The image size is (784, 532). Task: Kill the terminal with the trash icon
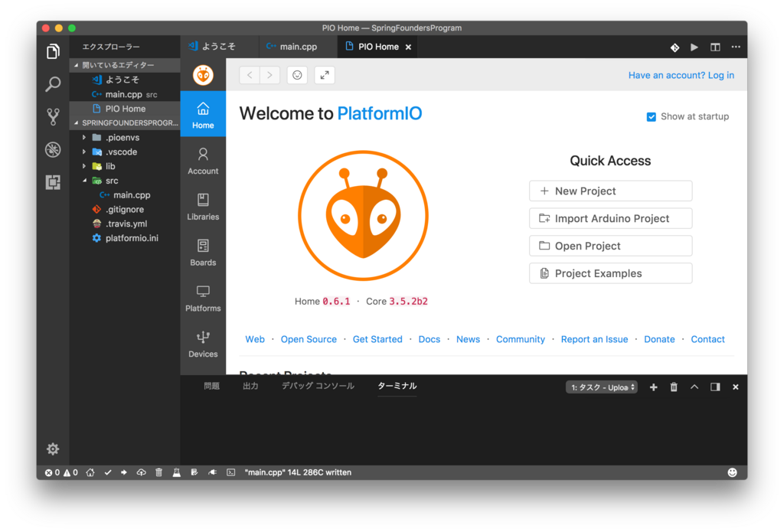click(x=674, y=387)
